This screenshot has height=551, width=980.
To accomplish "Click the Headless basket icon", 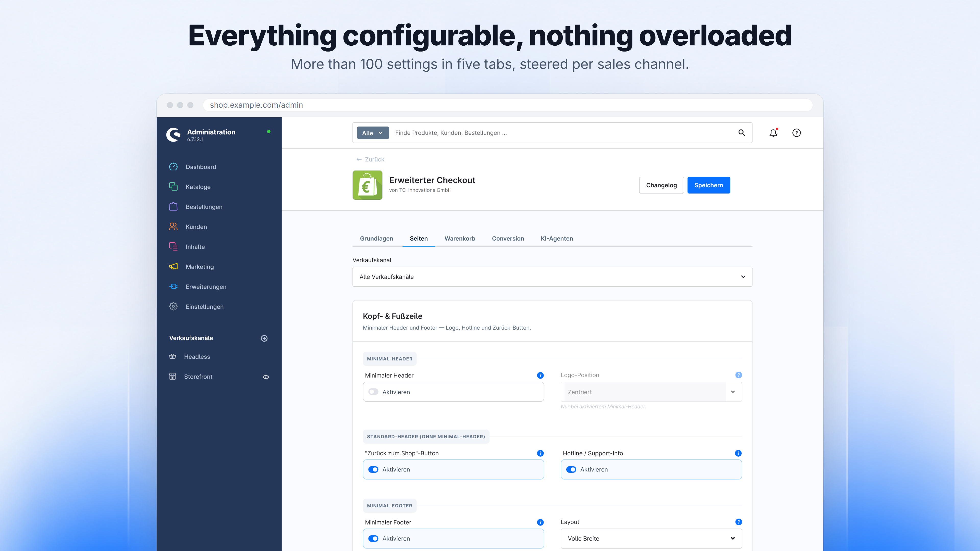I will click(172, 356).
